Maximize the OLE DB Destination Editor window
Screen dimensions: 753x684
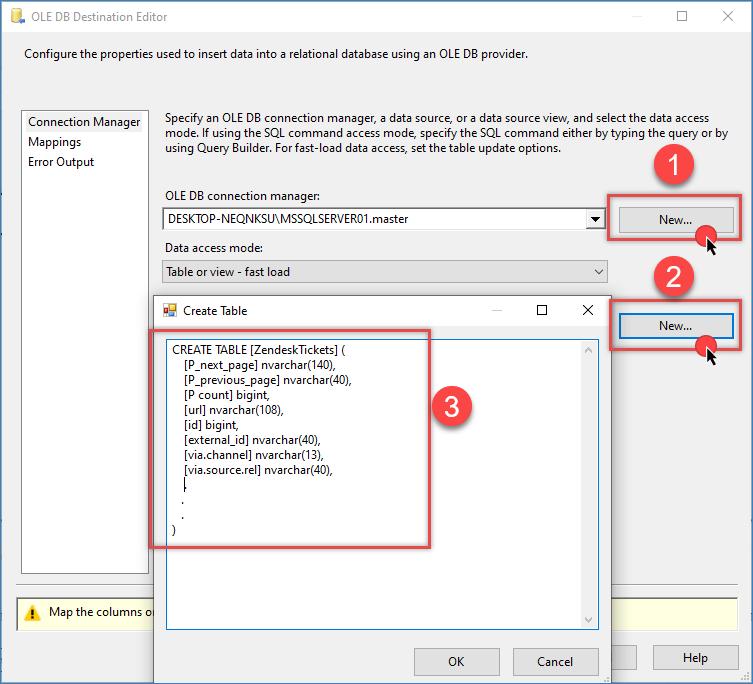[x=682, y=17]
